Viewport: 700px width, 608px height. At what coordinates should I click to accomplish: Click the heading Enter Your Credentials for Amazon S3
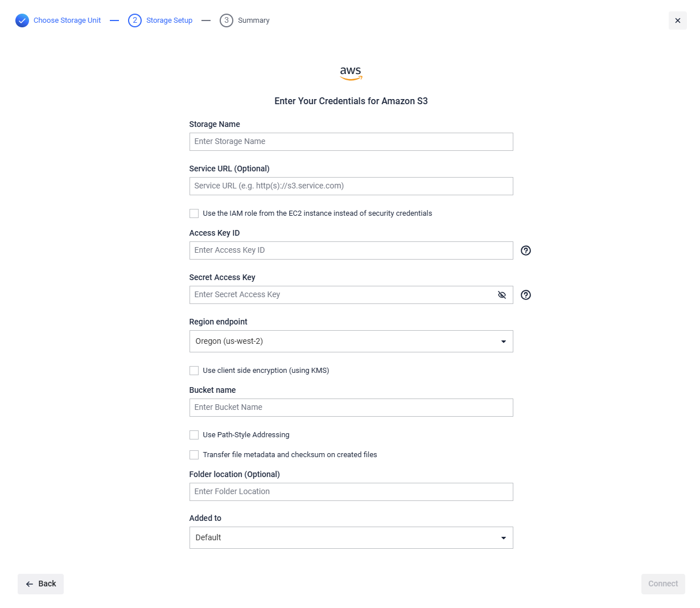[x=351, y=101]
